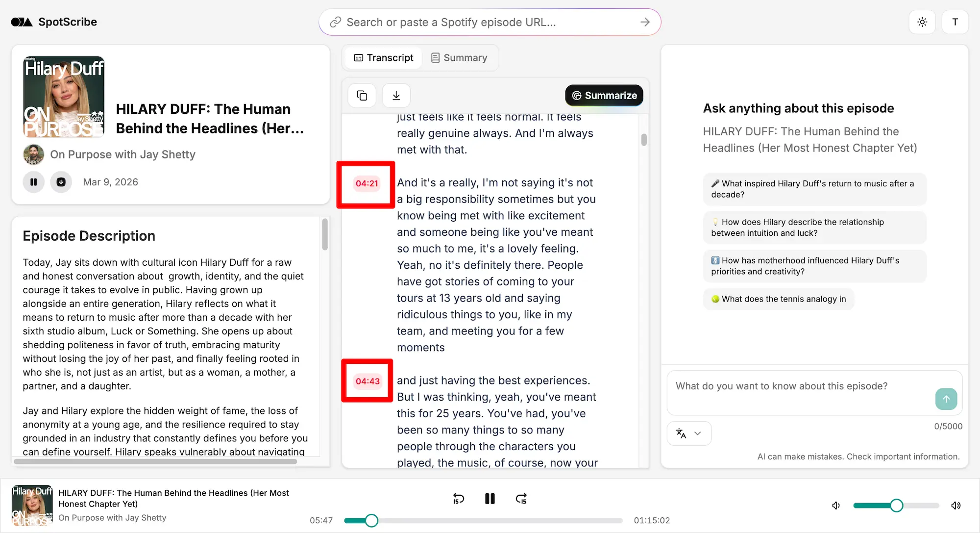Switch to the Summary tab
The height and width of the screenshot is (533, 980).
point(459,57)
